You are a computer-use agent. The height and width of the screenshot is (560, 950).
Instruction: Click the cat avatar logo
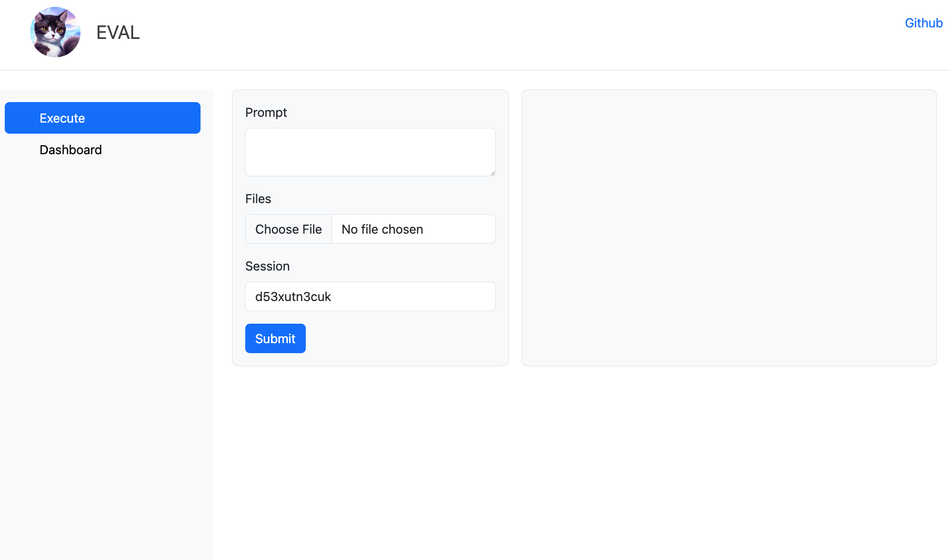(55, 32)
